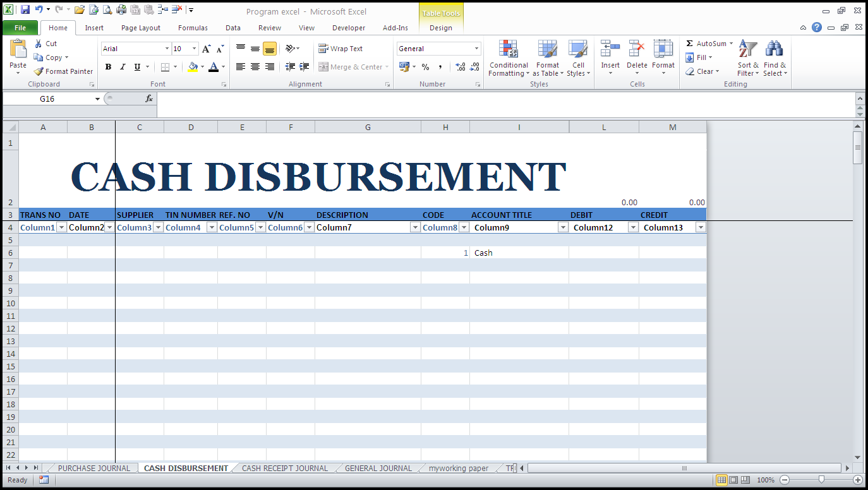Open the Column9 filter dropdown

coord(562,227)
